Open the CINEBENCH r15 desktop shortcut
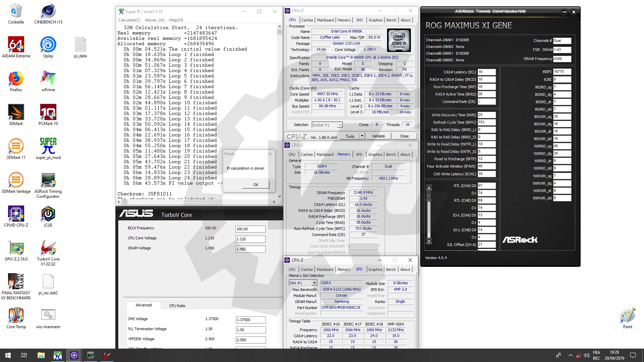Screen dimensions: 644x362 pyautogui.click(x=48, y=14)
